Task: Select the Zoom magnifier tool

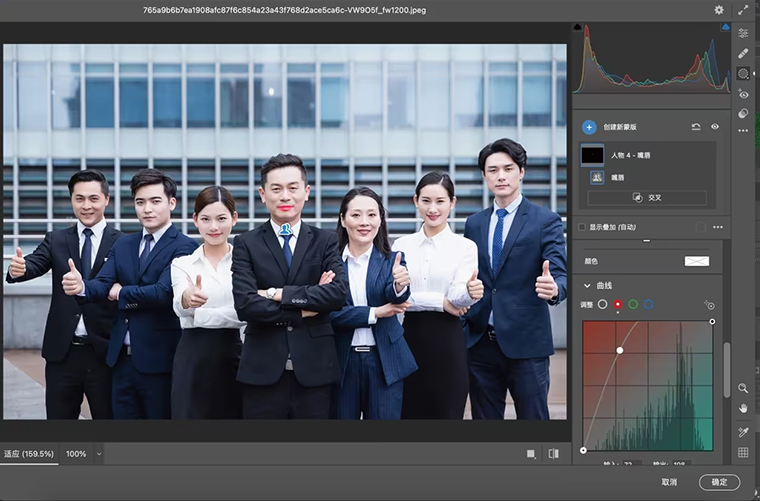Action: pyautogui.click(x=743, y=388)
